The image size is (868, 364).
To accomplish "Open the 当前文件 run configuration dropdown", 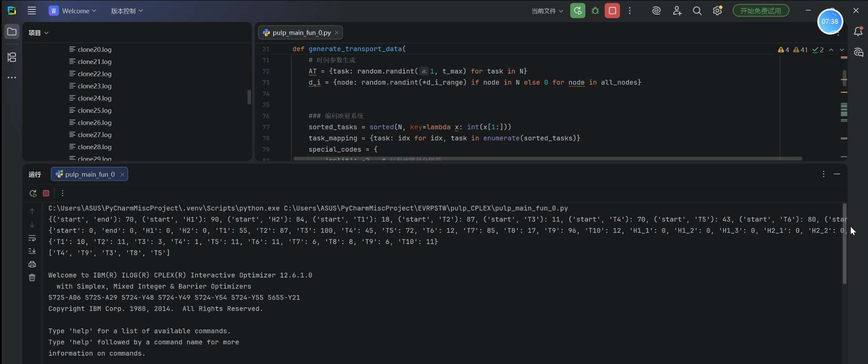I will point(547,11).
